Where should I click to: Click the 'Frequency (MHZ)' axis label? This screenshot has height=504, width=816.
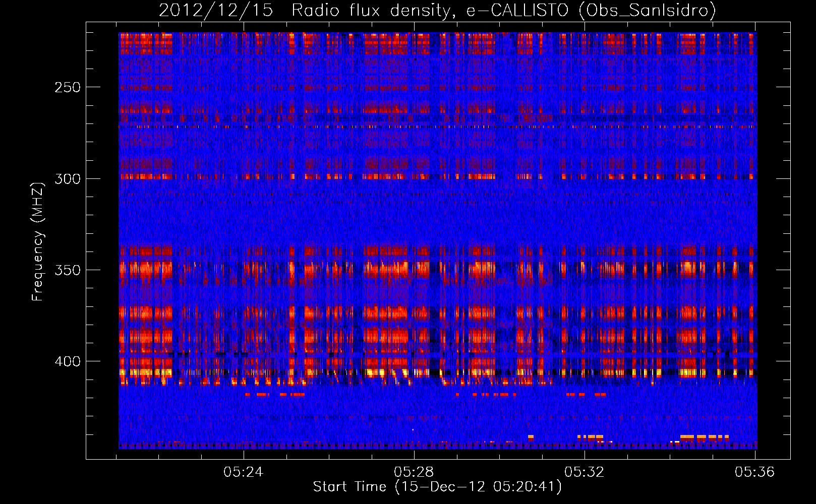point(38,242)
